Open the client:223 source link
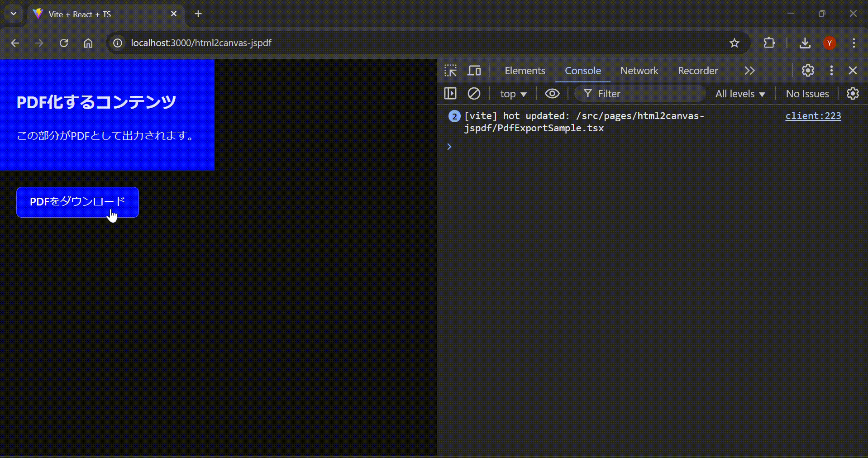The width and height of the screenshot is (868, 458). [x=813, y=116]
